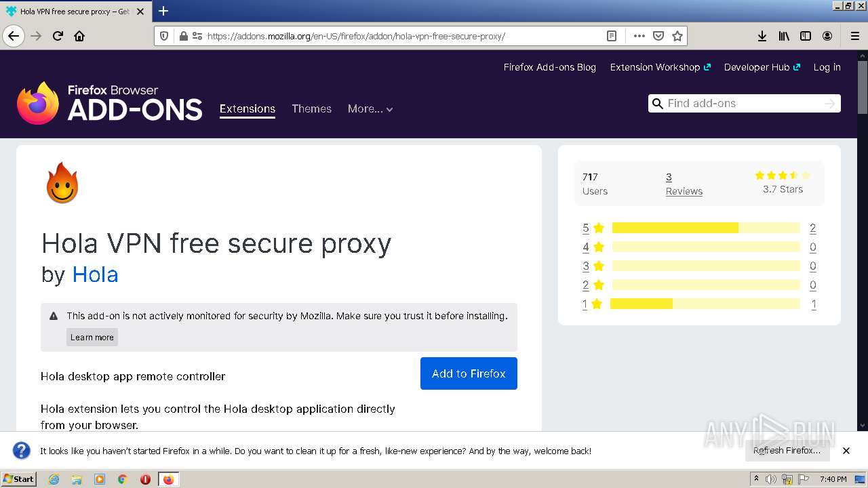
Task: Click the Add to Firefox button
Action: (x=469, y=373)
